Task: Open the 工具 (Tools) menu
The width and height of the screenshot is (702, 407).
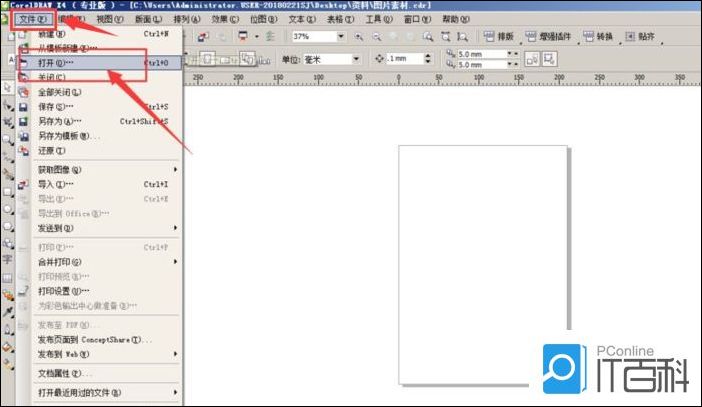Action: 379,19
